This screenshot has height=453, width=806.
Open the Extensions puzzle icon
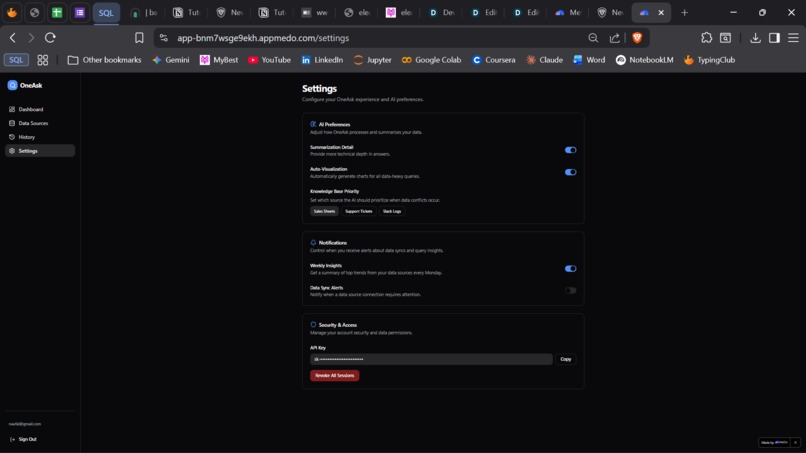click(707, 38)
